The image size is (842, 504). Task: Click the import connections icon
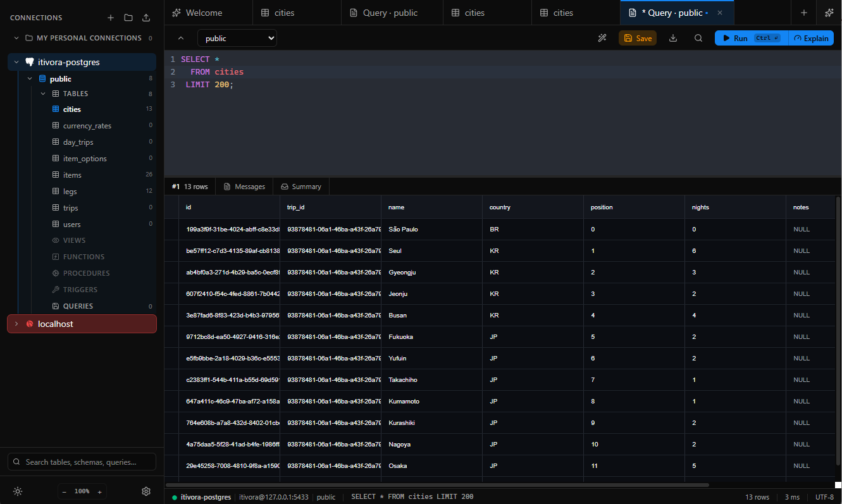point(145,17)
